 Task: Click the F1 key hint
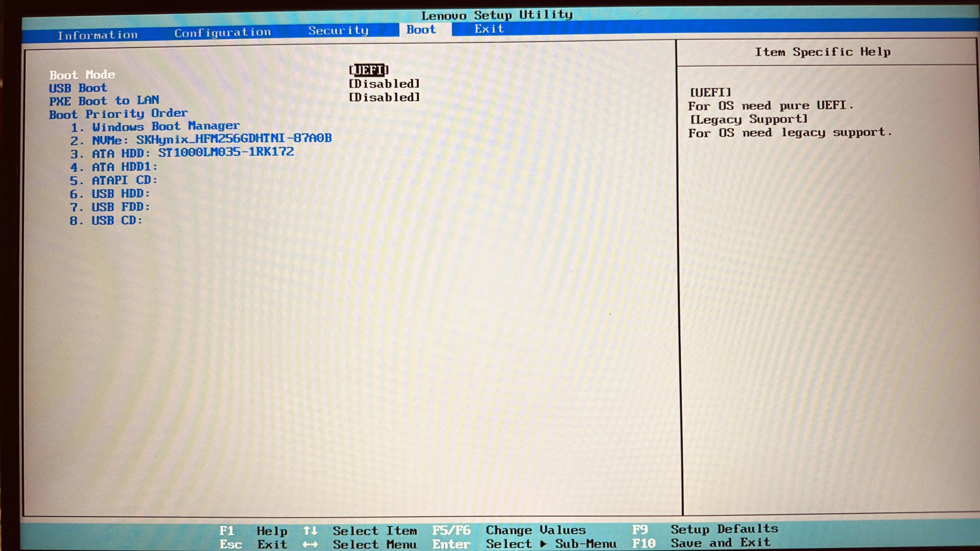pos(227,530)
